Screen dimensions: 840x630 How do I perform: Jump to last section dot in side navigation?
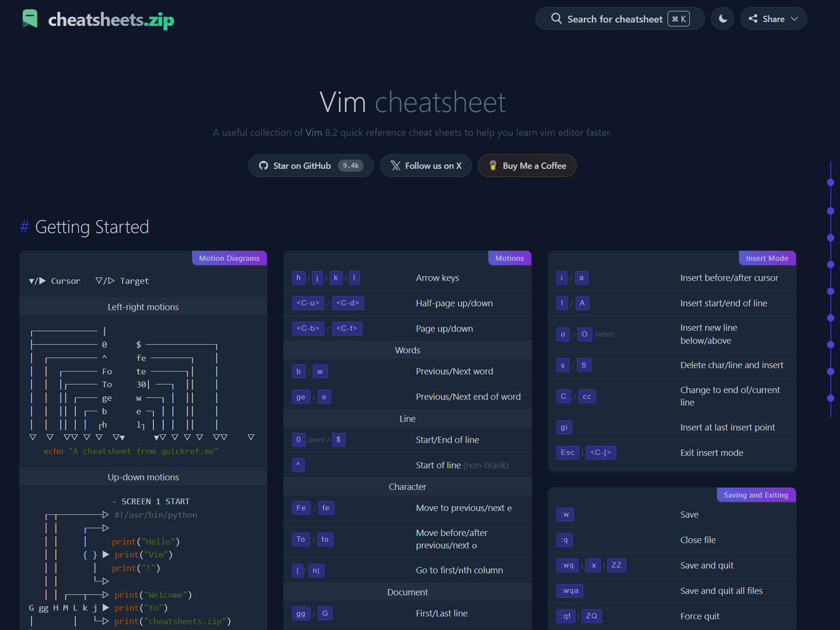coord(831,398)
